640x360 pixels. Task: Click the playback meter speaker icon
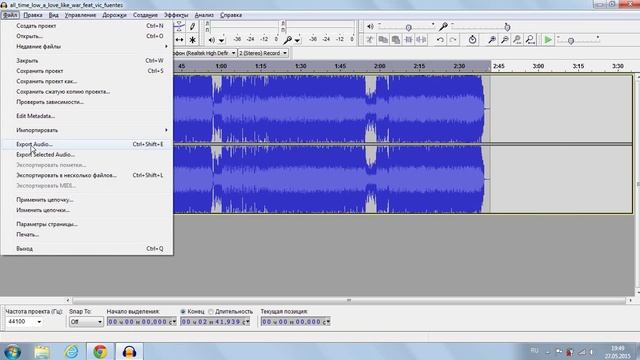(x=211, y=40)
